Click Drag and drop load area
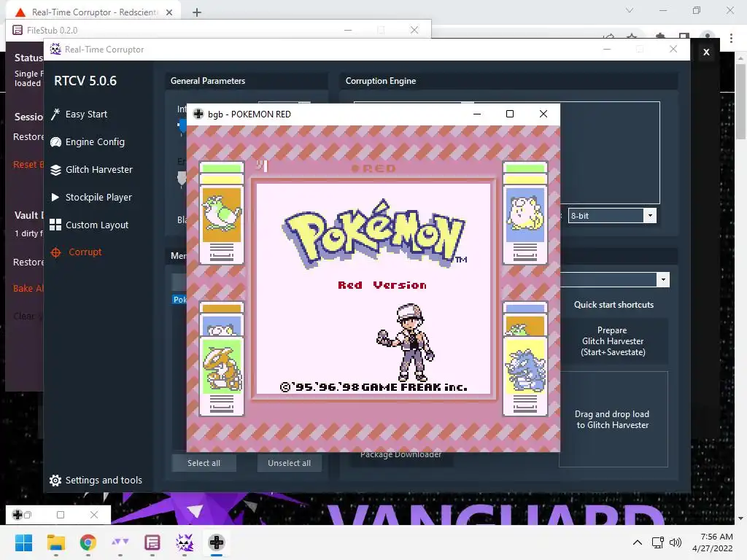The image size is (747, 560). (x=613, y=419)
